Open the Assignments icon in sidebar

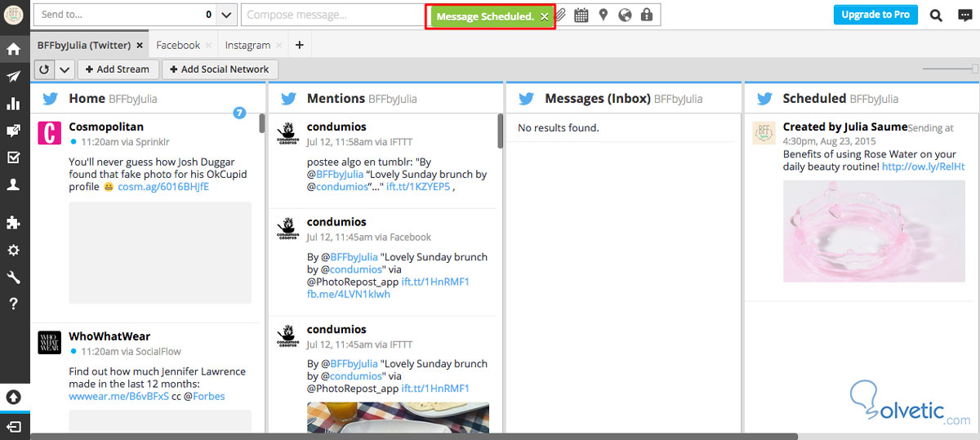pyautogui.click(x=13, y=131)
